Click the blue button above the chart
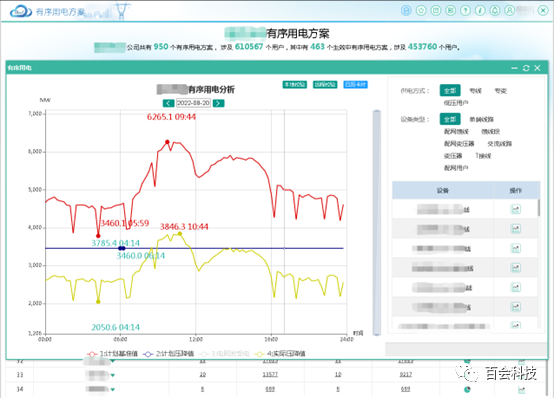 click(355, 84)
